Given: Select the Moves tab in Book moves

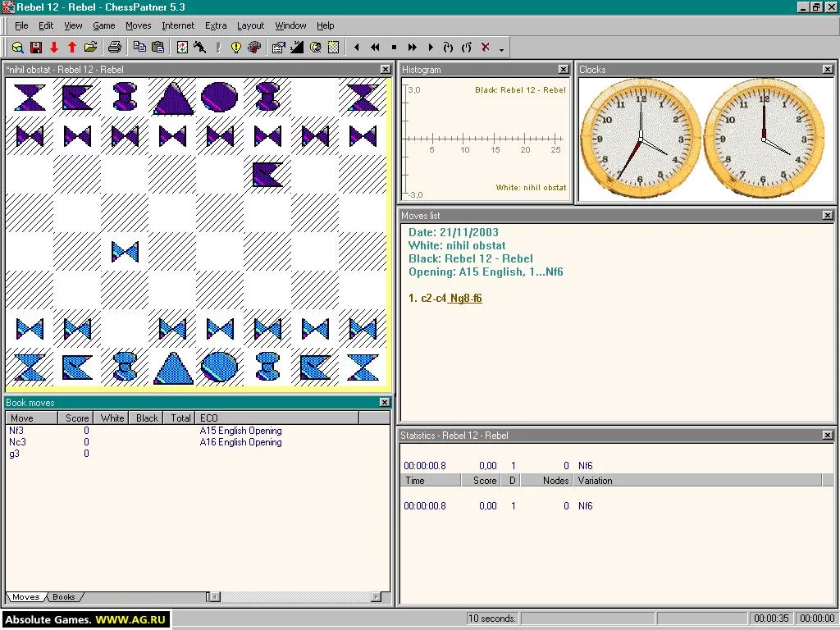Looking at the screenshot, I should click(25, 597).
